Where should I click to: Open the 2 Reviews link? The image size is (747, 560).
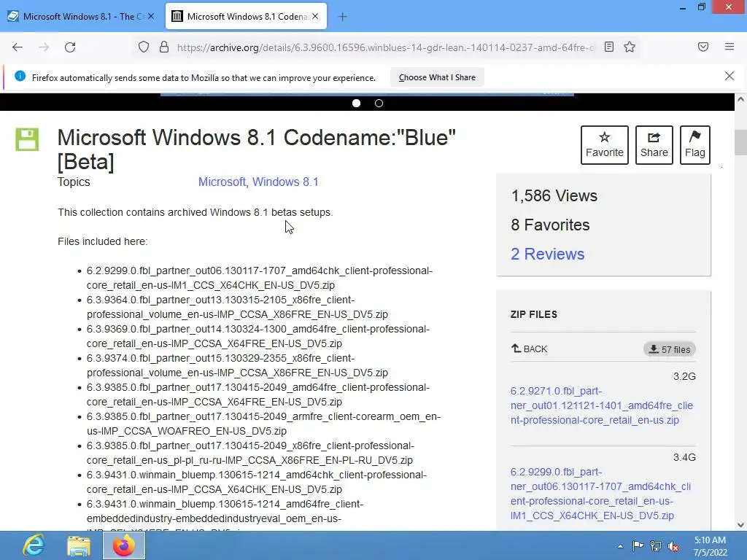coord(547,254)
